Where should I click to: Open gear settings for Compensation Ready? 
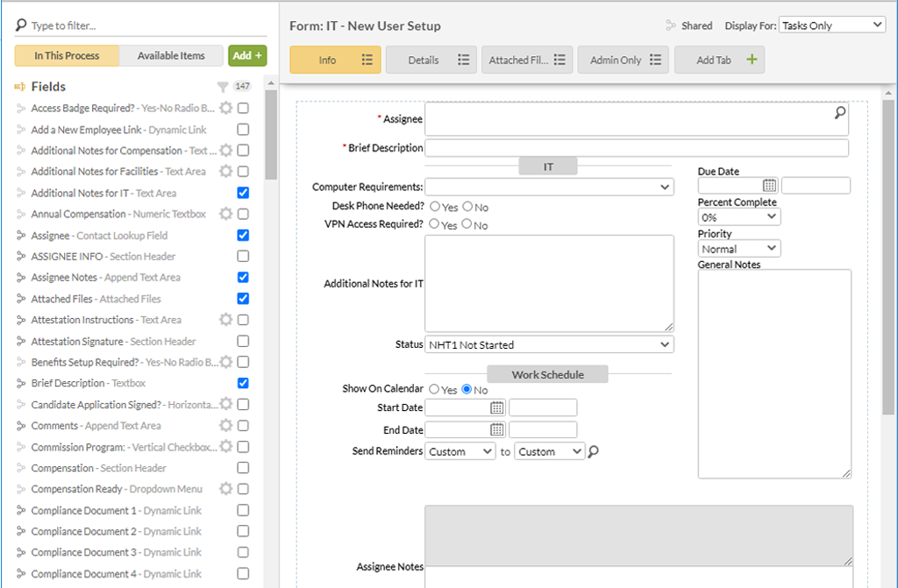coord(226,489)
